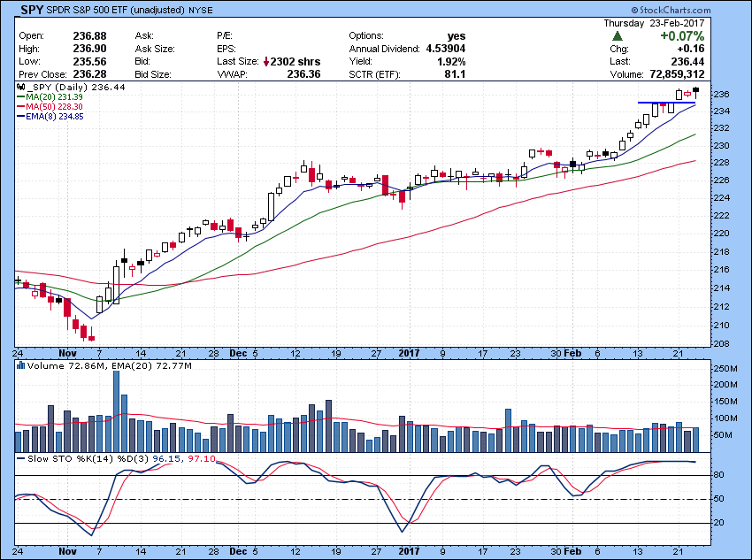Click the Feb label on bottom date axis
752x560 pixels.
tap(572, 551)
